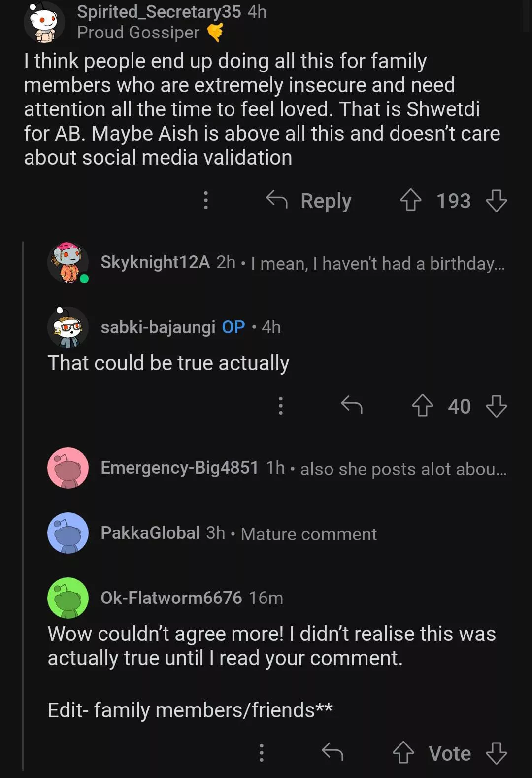Open more options on Ok-Flatworm6676's comment

click(262, 752)
